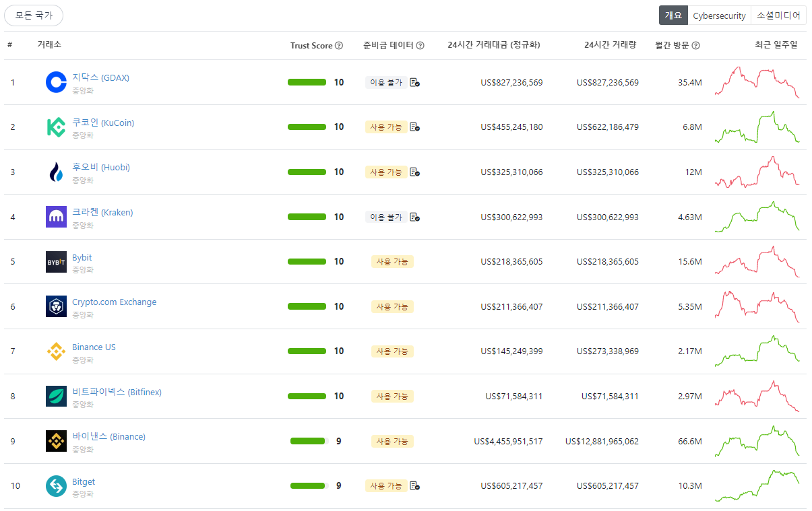Click the 35.4M monthly visits value
The height and width of the screenshot is (511, 812).
690,82
